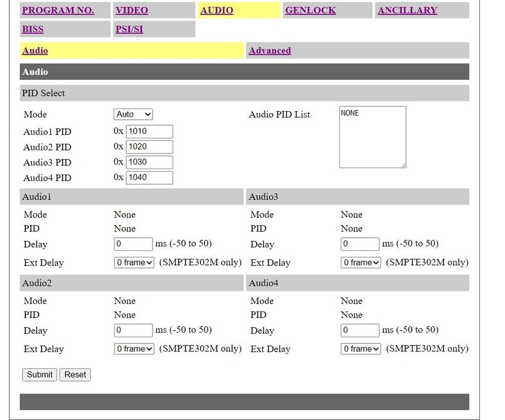
Task: Open the Audio3 Ext Delay dropdown
Action: click(x=361, y=262)
